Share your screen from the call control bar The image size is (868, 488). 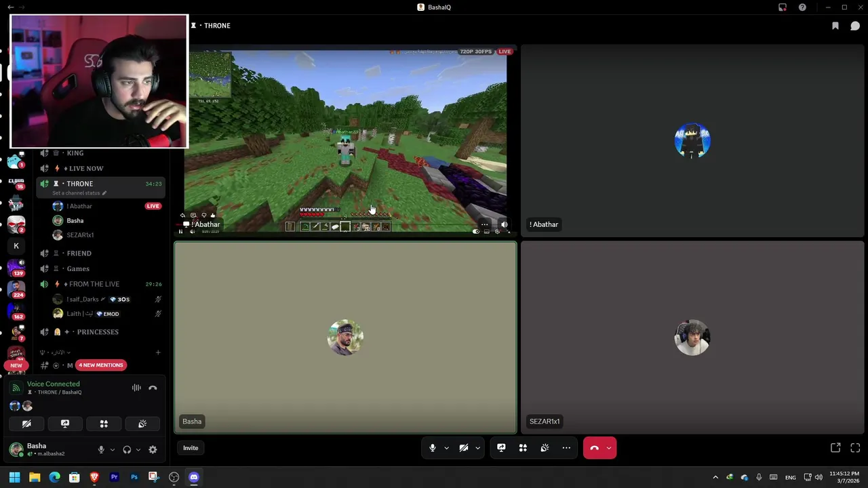[501, 448]
